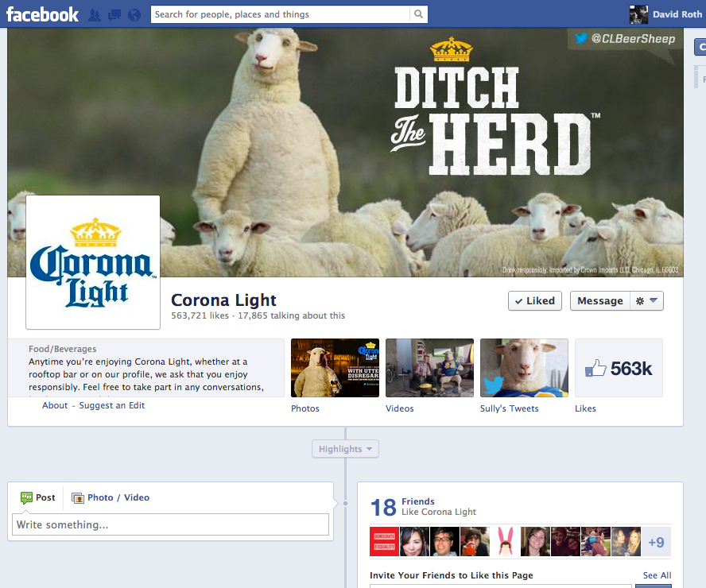
Task: Click the page description text
Action: click(145, 374)
